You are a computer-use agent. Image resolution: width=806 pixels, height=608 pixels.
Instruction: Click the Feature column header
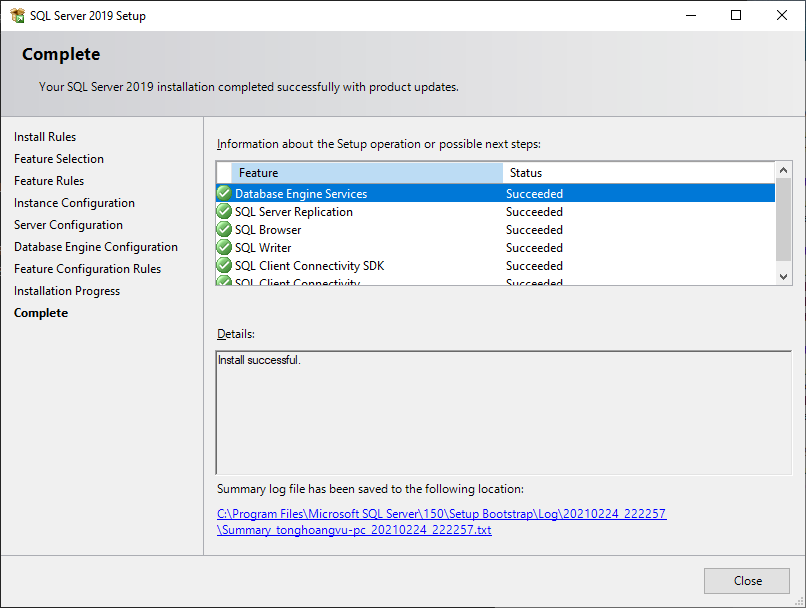(x=260, y=172)
